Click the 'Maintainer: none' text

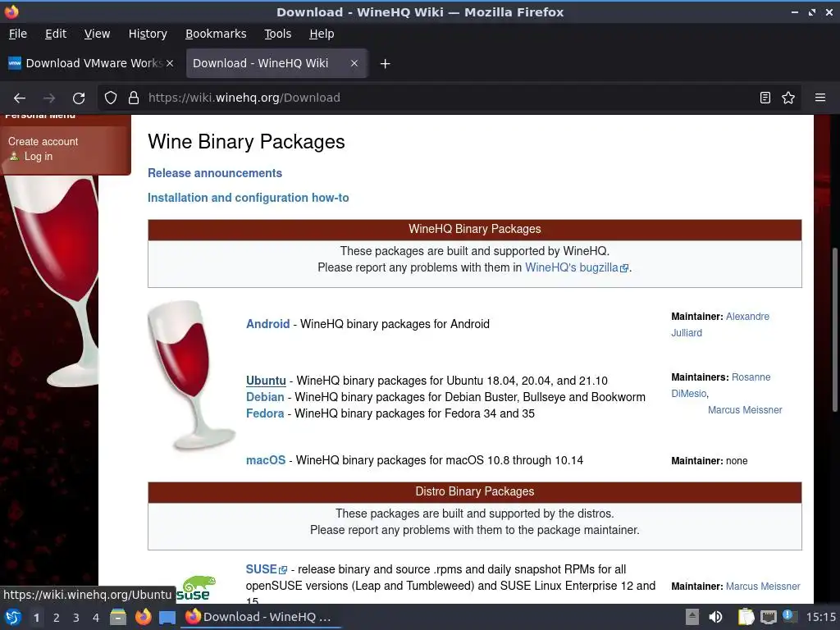coord(710,461)
